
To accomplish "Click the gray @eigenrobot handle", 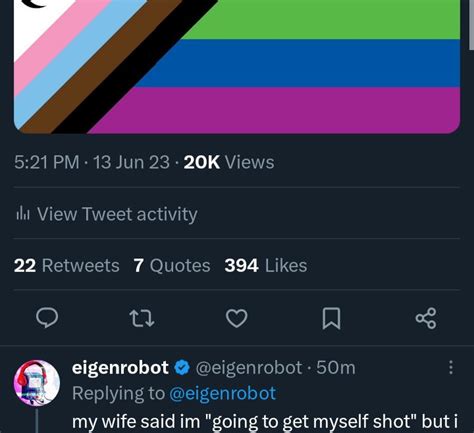I will pyautogui.click(x=249, y=368).
